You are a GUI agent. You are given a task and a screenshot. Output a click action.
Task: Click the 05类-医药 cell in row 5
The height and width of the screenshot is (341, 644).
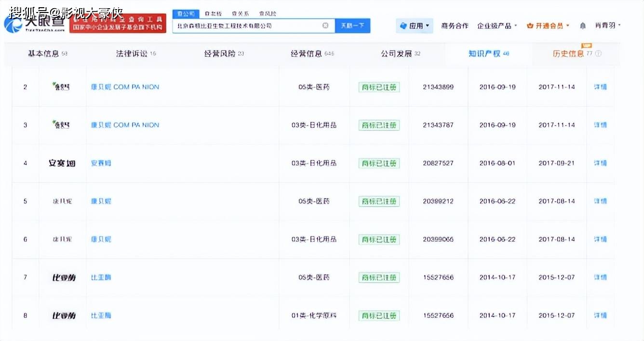point(314,201)
